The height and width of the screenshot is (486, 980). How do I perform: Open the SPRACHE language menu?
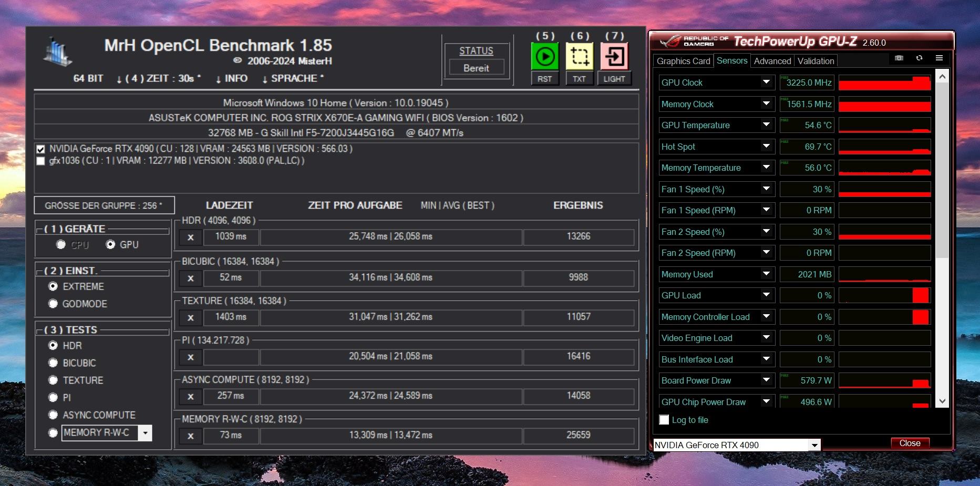pos(293,79)
